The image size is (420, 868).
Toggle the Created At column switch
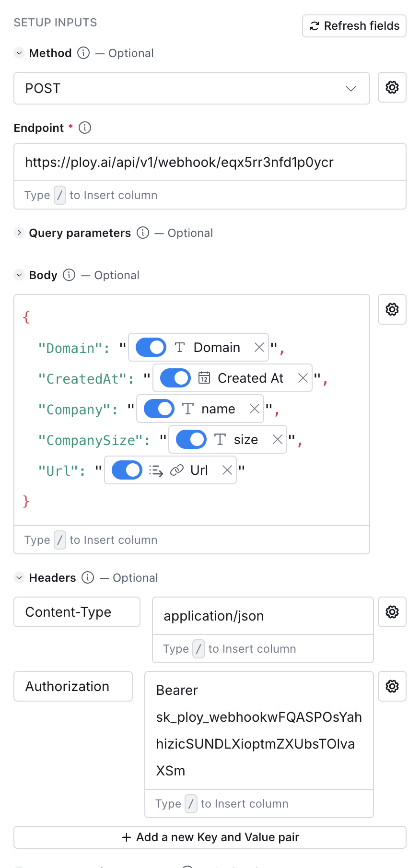[x=175, y=378]
